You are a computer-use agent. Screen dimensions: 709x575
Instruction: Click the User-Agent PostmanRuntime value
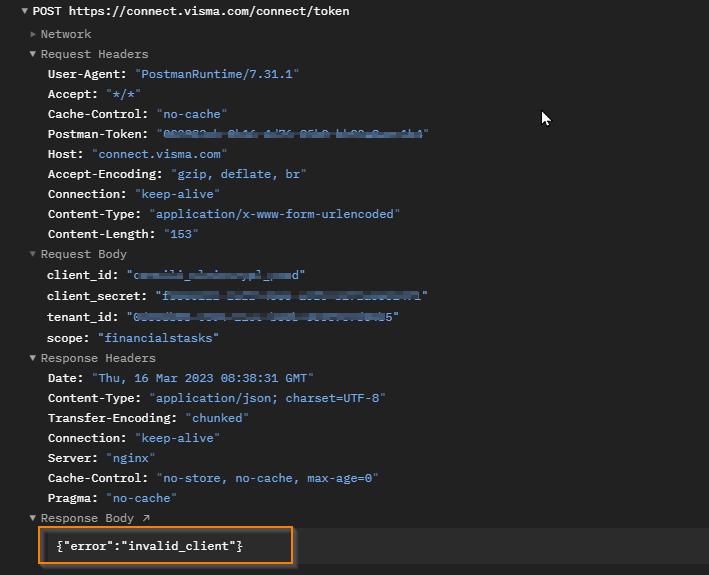(217, 74)
